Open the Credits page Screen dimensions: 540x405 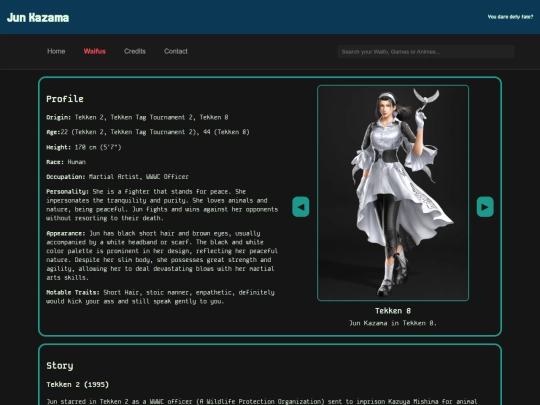[135, 51]
